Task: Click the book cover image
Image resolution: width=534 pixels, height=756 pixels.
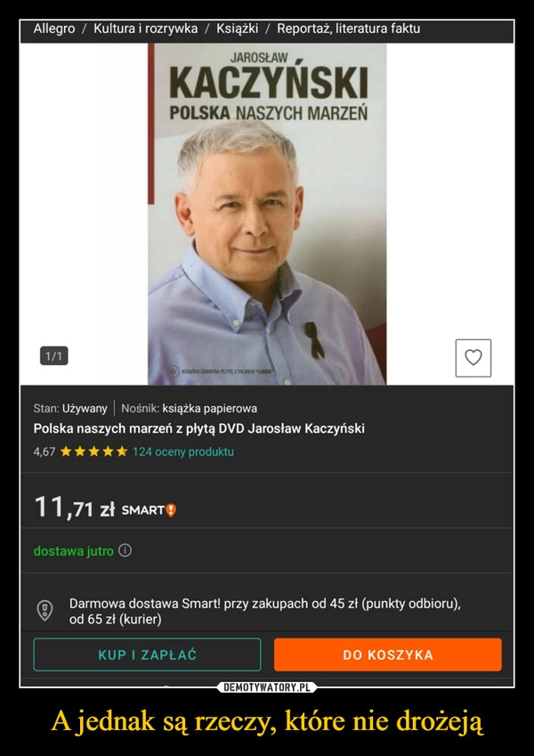Action: click(267, 214)
